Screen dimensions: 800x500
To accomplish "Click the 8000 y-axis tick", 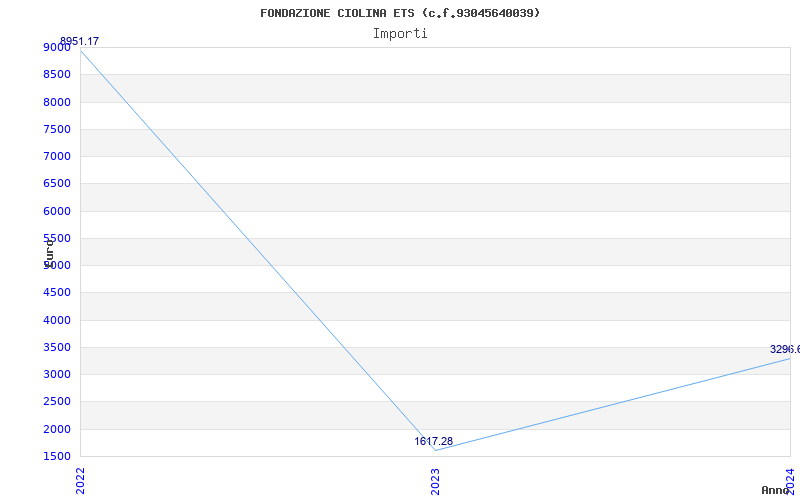I will pos(57,102).
